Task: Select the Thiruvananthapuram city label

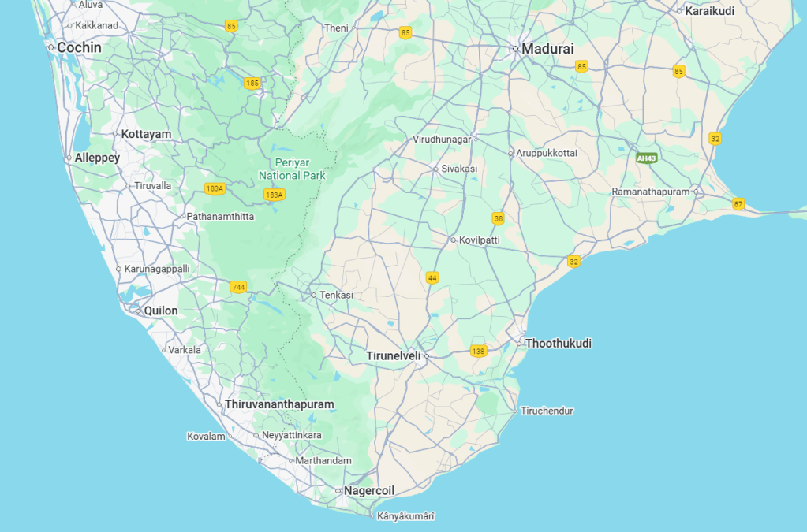Action: (x=279, y=404)
